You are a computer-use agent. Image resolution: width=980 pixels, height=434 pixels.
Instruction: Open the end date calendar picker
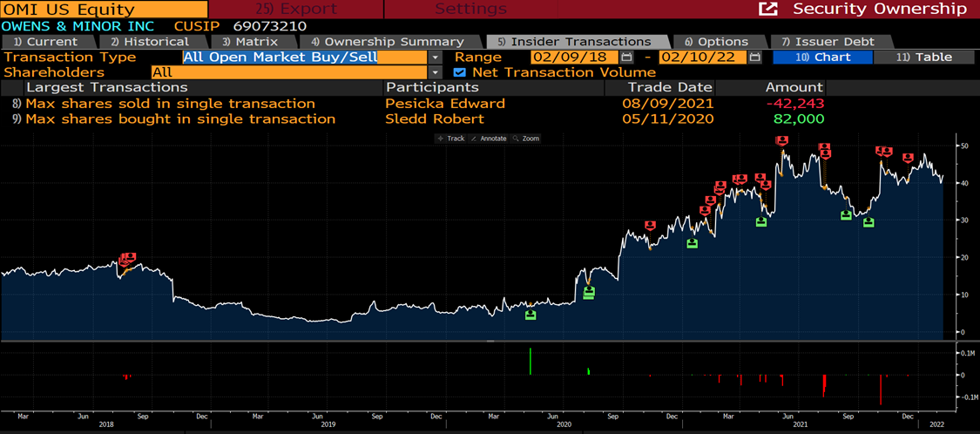click(x=755, y=58)
